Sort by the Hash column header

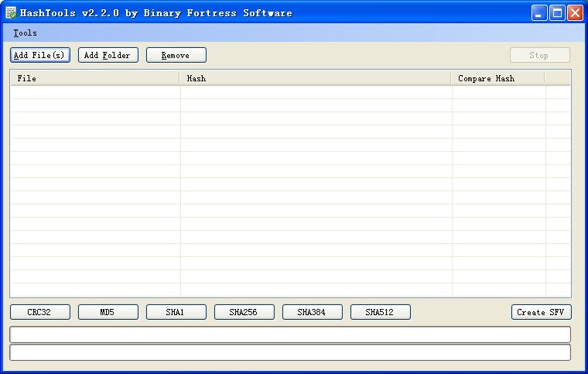pos(315,78)
